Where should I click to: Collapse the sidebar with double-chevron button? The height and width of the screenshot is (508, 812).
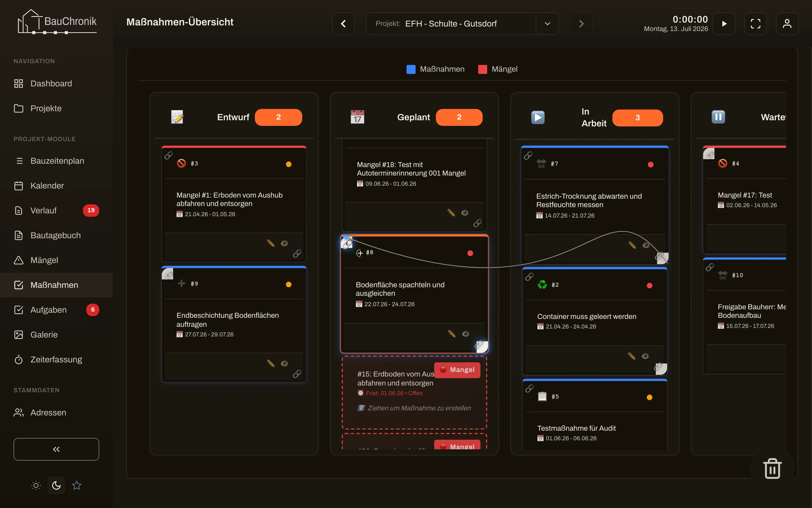56,449
